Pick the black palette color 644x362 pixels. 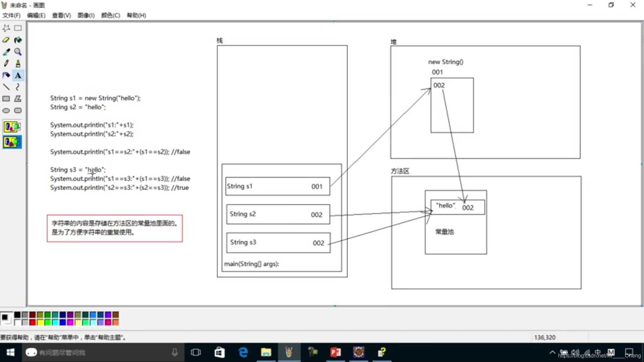pos(17,314)
